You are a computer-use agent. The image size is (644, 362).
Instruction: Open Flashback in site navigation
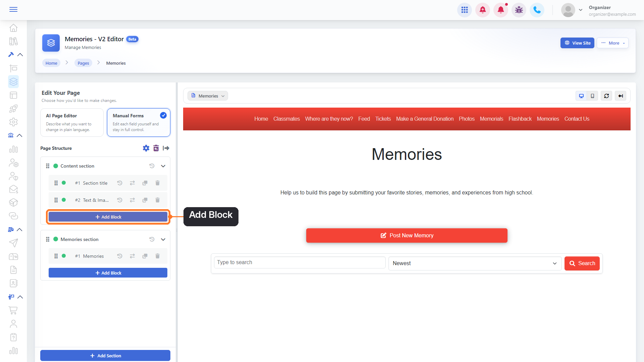[520, 119]
